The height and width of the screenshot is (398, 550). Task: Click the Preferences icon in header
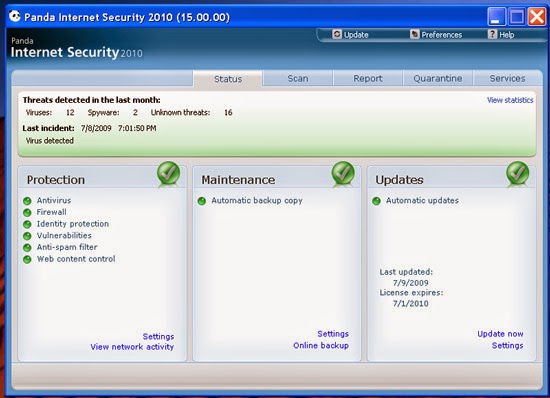pos(415,34)
